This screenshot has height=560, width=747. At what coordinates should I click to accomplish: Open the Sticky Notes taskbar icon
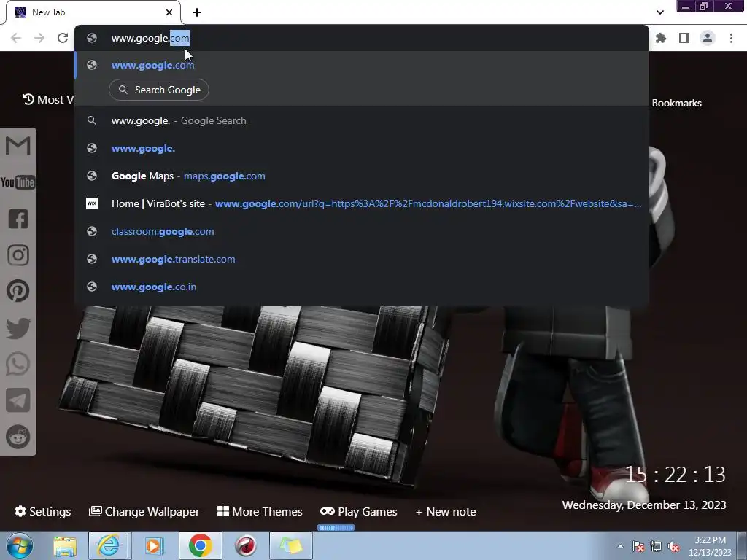(291, 545)
